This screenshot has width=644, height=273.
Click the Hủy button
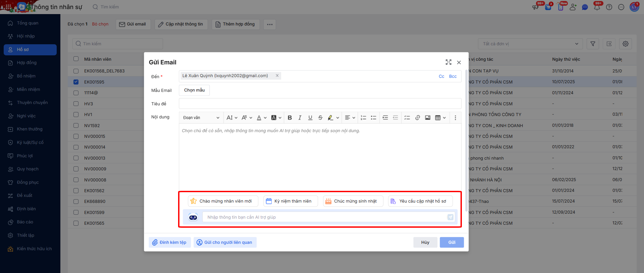[x=425, y=242]
